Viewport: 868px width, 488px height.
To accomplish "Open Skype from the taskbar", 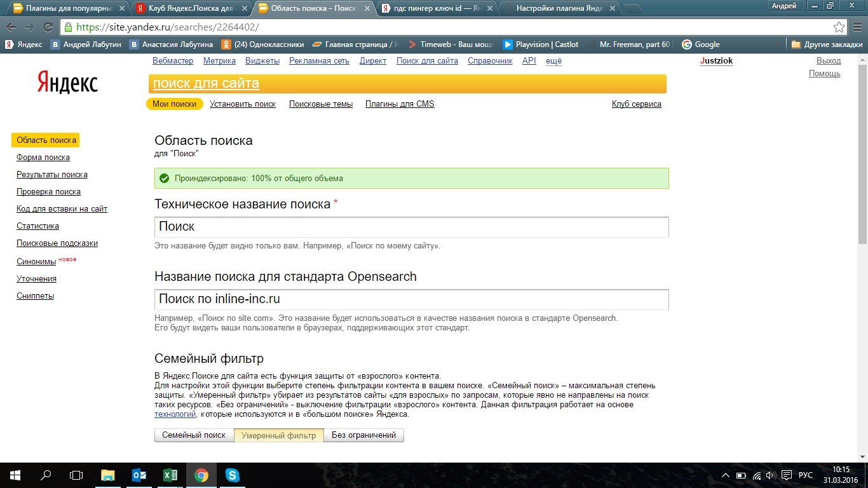I will pos(232,475).
